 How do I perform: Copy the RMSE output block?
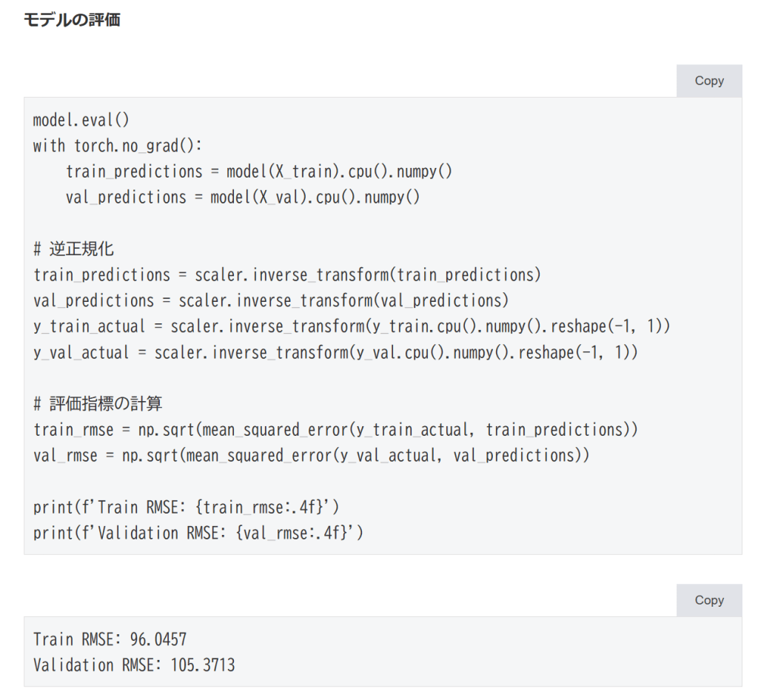tap(708, 600)
